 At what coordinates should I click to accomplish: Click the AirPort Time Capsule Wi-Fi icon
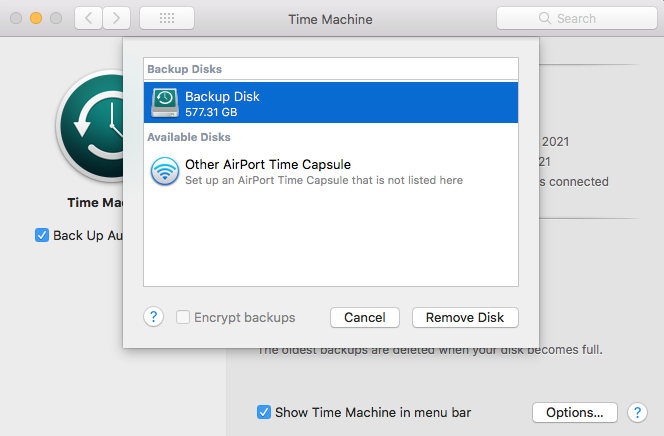tap(165, 171)
